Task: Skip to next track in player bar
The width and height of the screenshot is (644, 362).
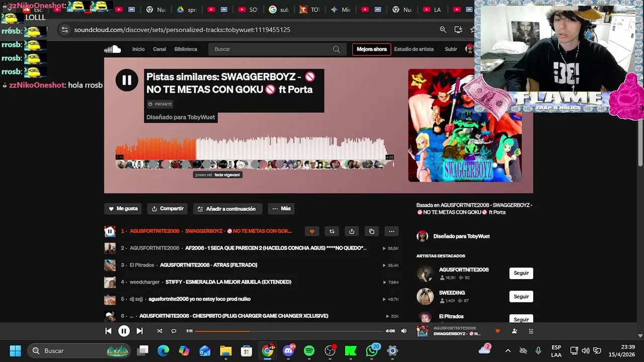Action: pos(139,331)
